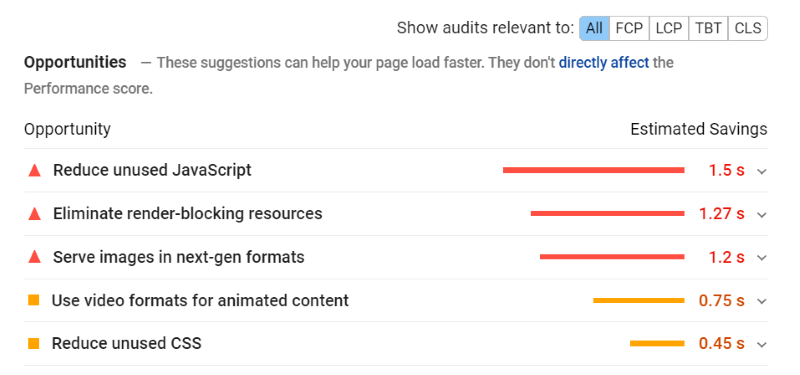
Task: Expand Serve images in next-gen formats chevron
Action: click(762, 258)
